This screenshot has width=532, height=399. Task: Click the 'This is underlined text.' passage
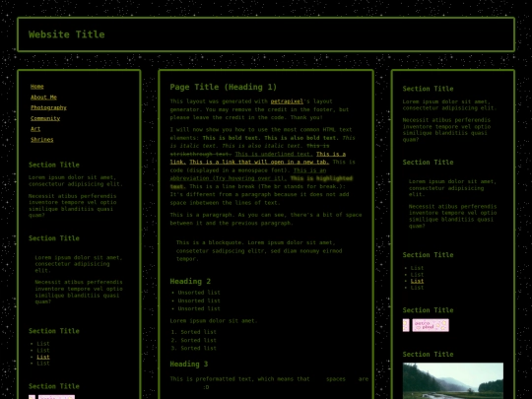point(274,154)
